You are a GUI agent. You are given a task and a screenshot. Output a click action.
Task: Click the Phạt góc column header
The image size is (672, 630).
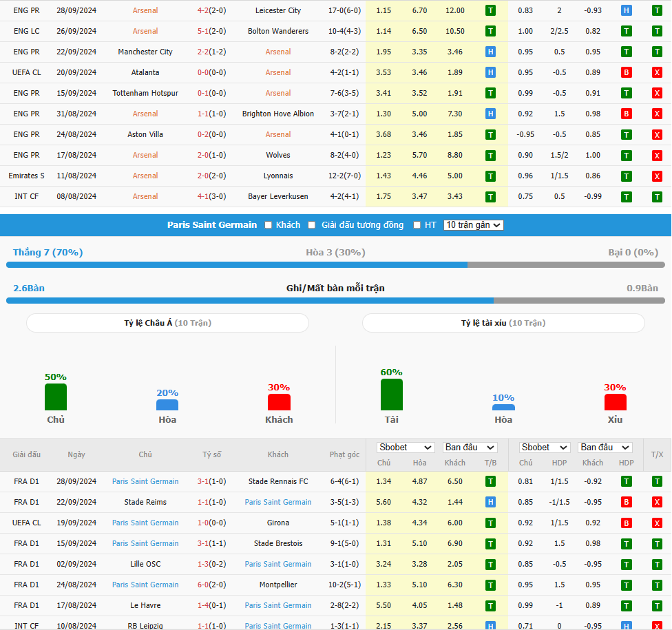[x=344, y=454]
